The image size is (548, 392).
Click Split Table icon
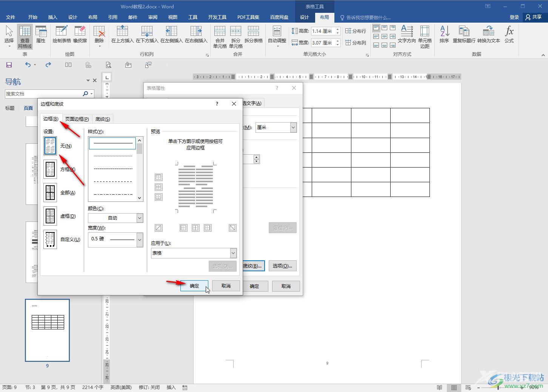(x=253, y=35)
